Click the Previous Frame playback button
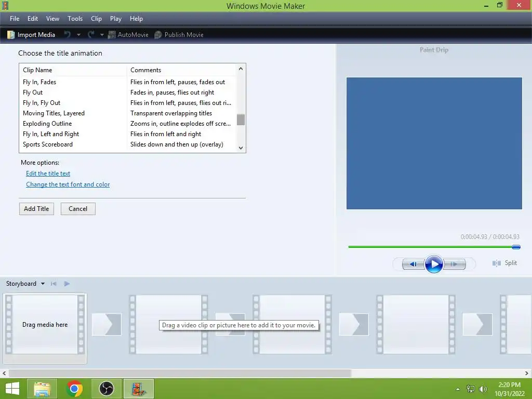This screenshot has width=532, height=399. pyautogui.click(x=413, y=264)
